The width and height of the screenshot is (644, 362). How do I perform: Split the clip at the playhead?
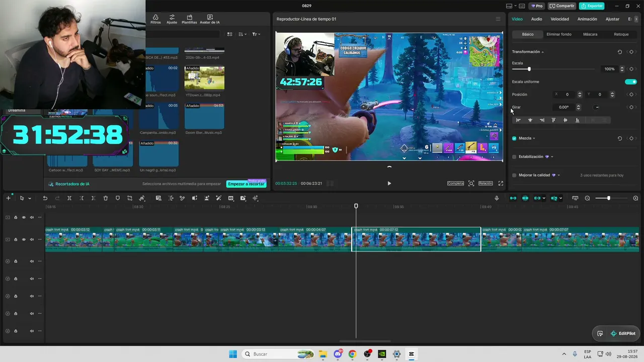(x=69, y=198)
